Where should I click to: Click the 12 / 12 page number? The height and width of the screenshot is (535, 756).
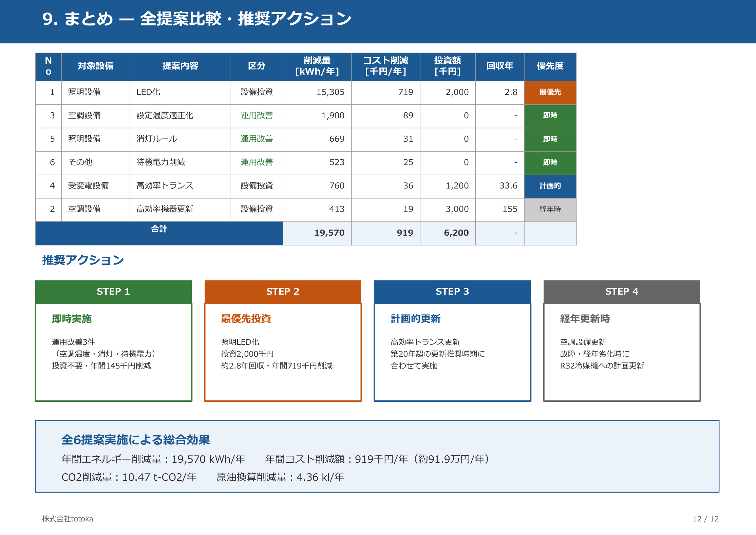click(706, 519)
